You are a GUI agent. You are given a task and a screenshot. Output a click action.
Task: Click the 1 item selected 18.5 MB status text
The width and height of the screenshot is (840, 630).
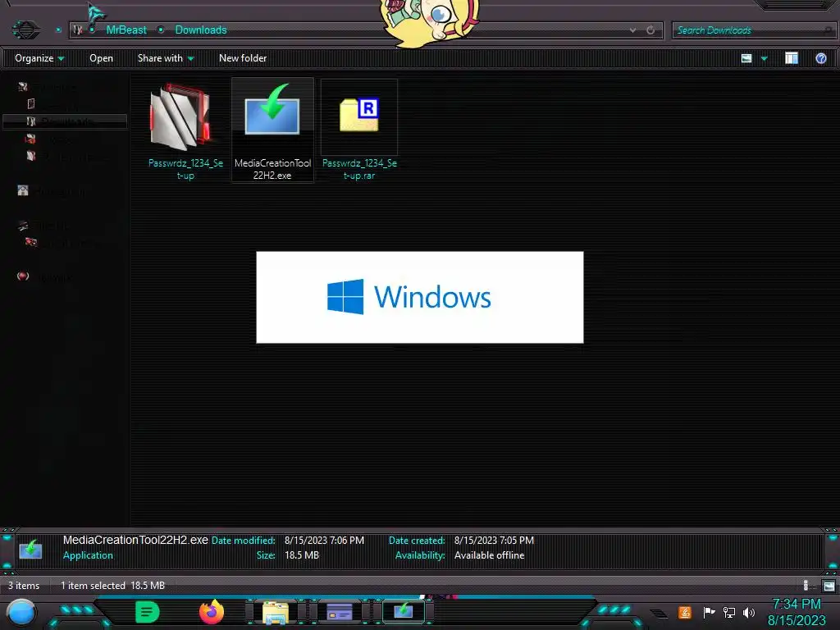click(112, 586)
